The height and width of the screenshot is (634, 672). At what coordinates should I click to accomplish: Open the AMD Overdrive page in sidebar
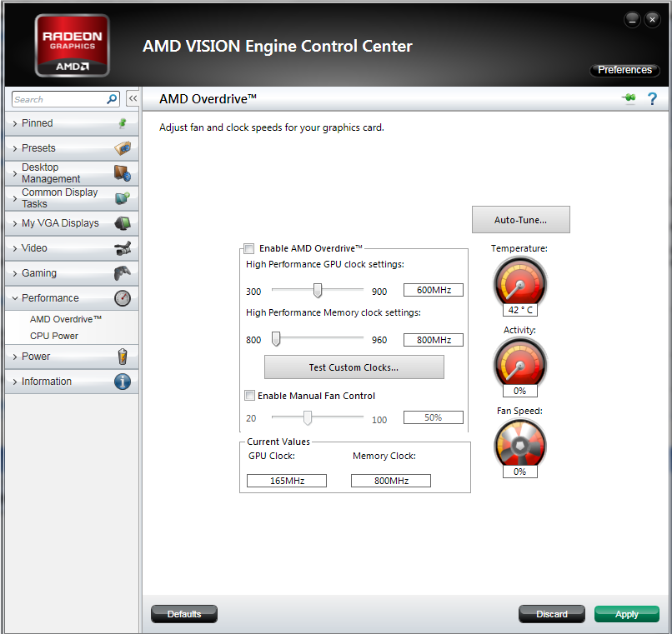(66, 319)
